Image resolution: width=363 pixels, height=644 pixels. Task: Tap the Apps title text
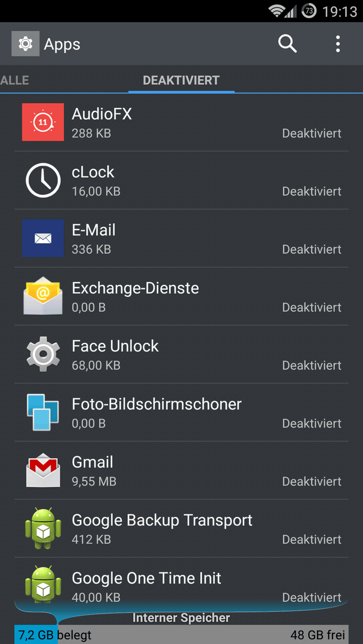pyautogui.click(x=62, y=44)
